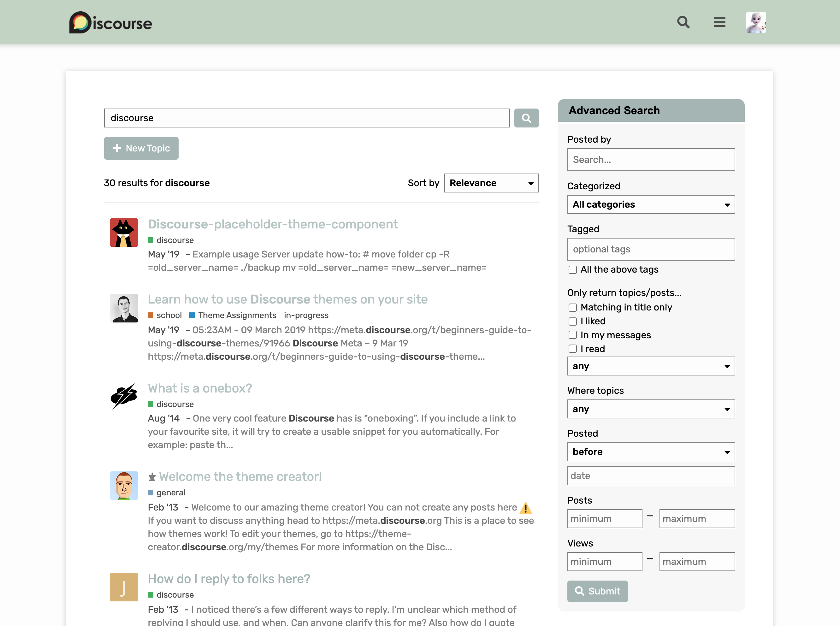This screenshot has width=840, height=626.
Task: Open search via header magnifier icon
Action: (x=683, y=22)
